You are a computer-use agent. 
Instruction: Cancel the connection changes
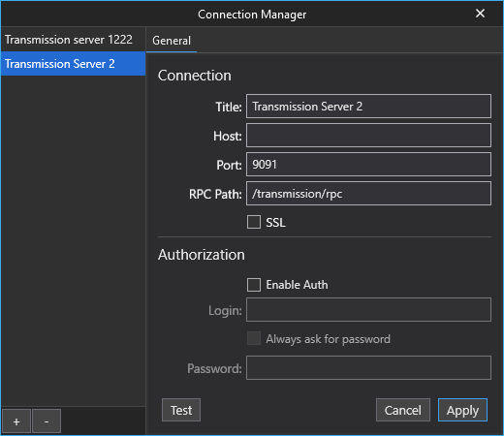pos(403,410)
